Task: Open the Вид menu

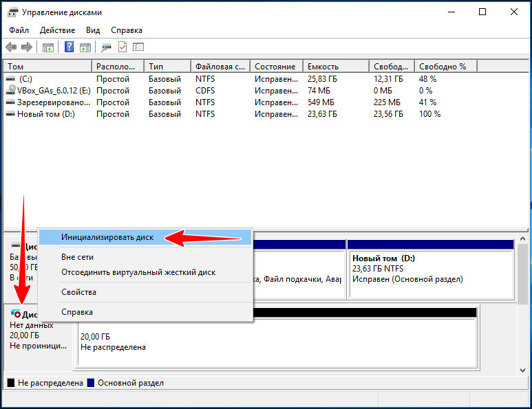Action: [x=93, y=30]
